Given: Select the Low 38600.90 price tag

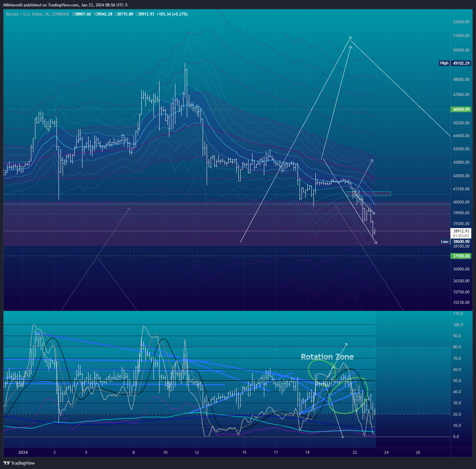Looking at the screenshot, I should tap(455, 242).
